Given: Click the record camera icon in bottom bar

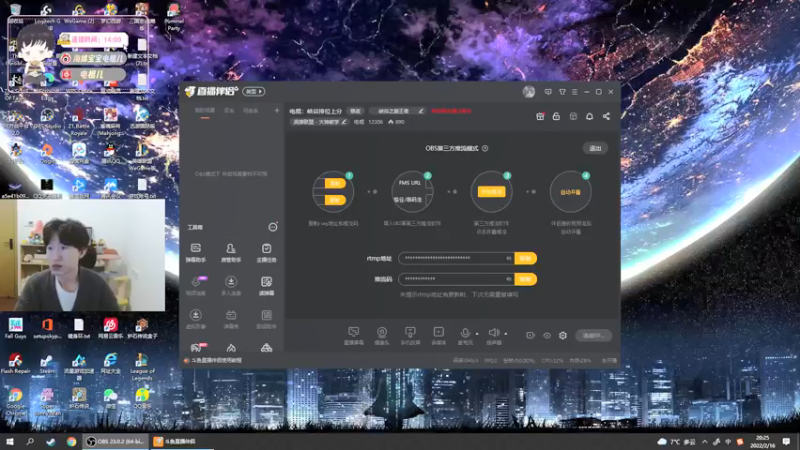Looking at the screenshot, I should pos(531,335).
